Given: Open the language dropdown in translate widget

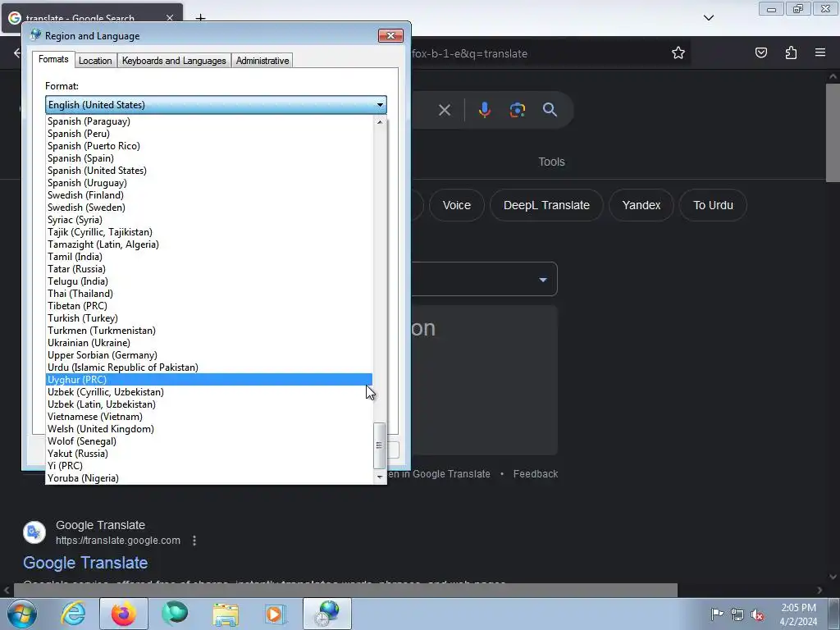Looking at the screenshot, I should [x=543, y=280].
